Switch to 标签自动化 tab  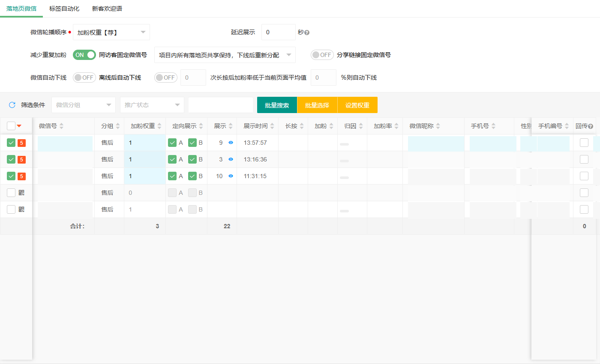pyautogui.click(x=64, y=9)
